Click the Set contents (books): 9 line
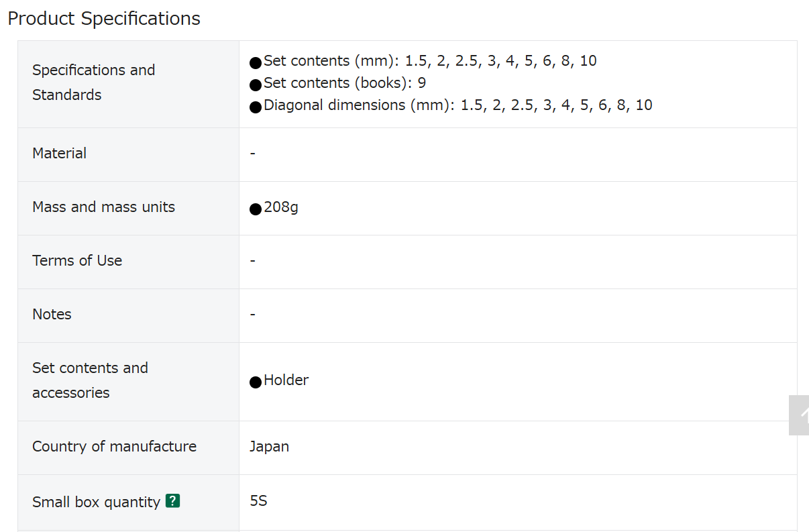Screen dimensions: 809x532 (338, 83)
